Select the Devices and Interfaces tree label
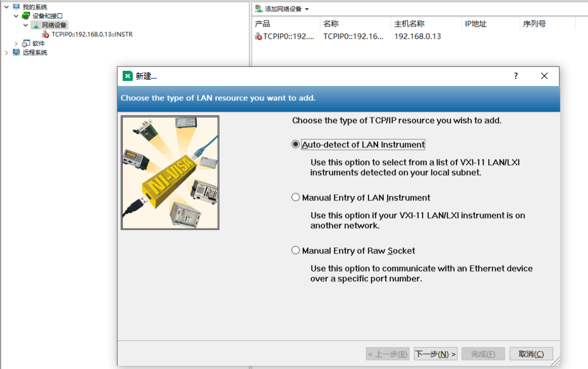The height and width of the screenshot is (369, 588). 47,16
